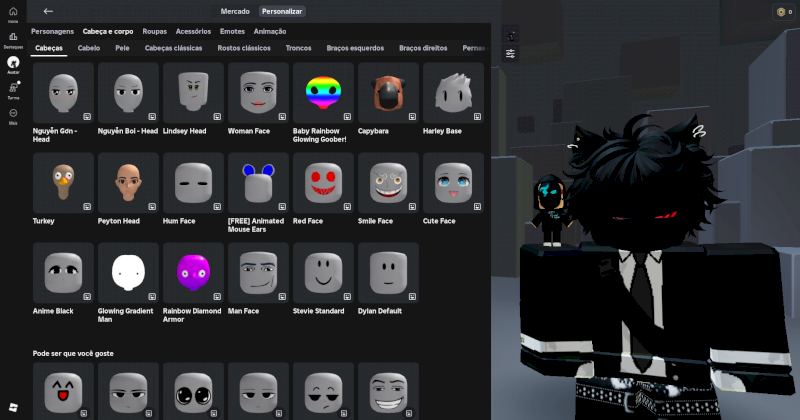Equip the Hum Face head

tap(193, 183)
